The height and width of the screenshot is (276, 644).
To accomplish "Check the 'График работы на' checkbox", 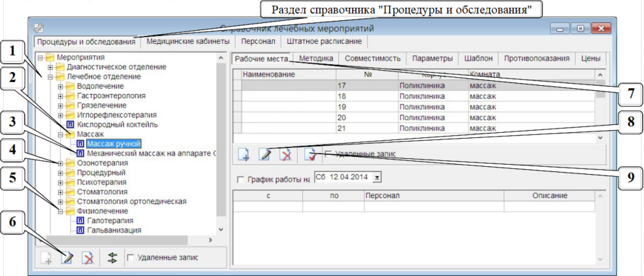I will (240, 179).
